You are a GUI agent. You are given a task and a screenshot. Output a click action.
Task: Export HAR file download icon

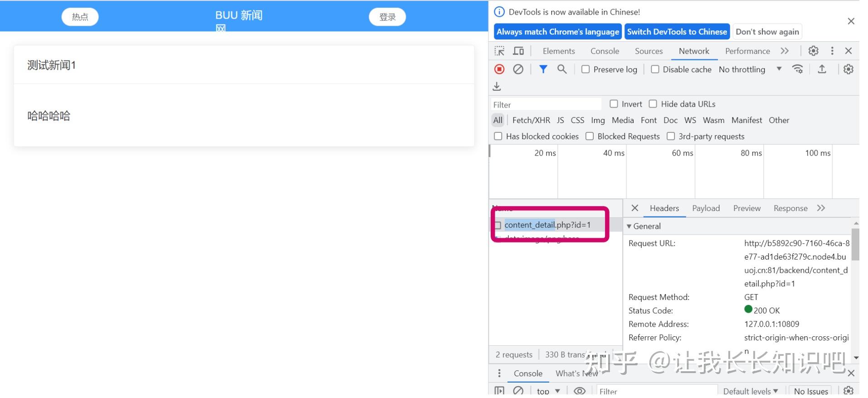(x=497, y=86)
